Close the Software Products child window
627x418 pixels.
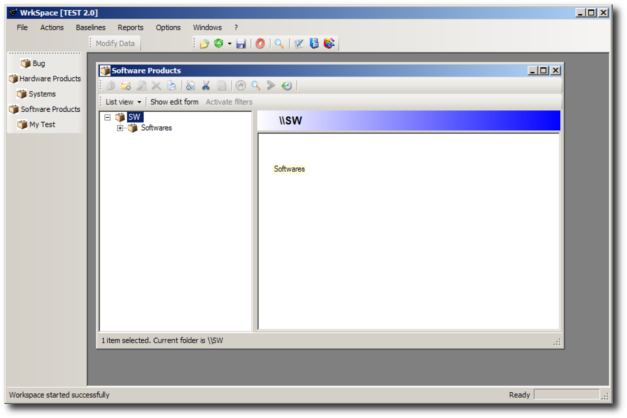pos(556,70)
